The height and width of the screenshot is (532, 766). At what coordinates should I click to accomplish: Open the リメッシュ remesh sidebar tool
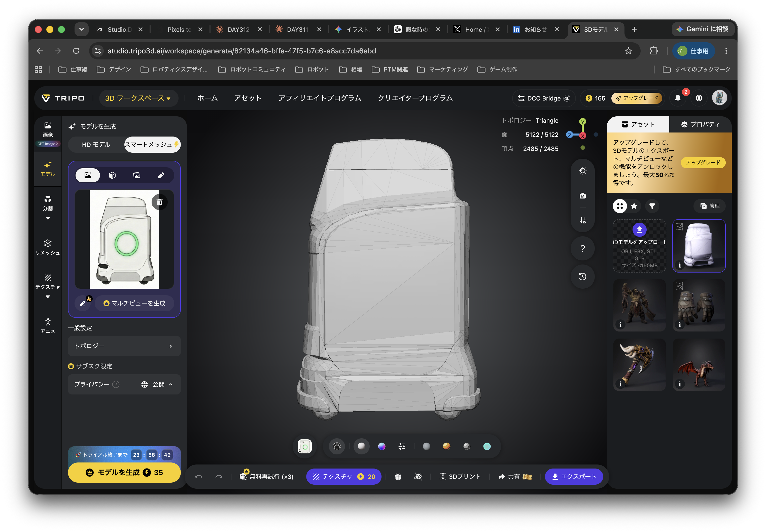point(48,247)
